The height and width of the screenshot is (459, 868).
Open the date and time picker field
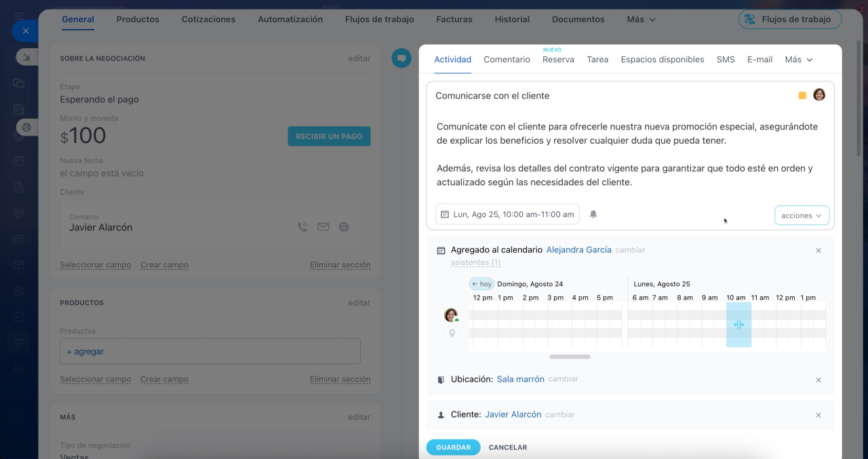507,214
